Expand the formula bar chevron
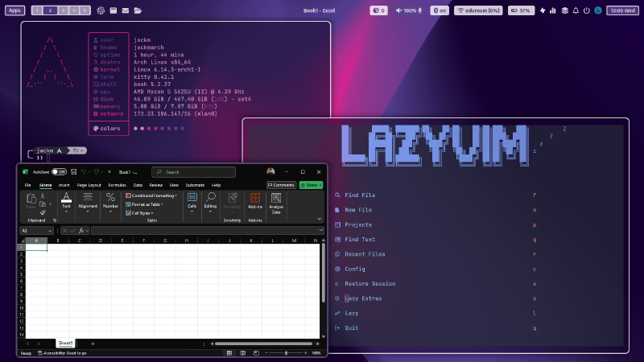The height and width of the screenshot is (362, 644). pyautogui.click(x=320, y=231)
